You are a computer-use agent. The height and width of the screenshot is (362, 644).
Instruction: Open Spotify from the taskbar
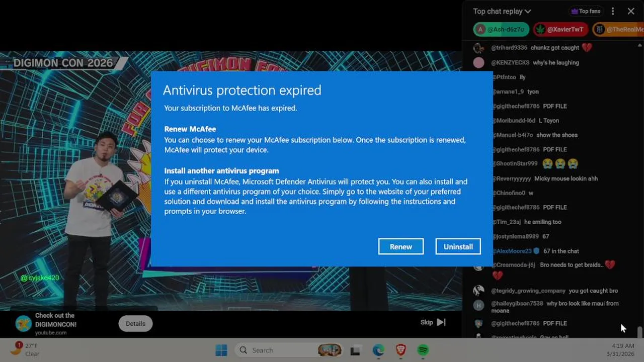(x=423, y=350)
